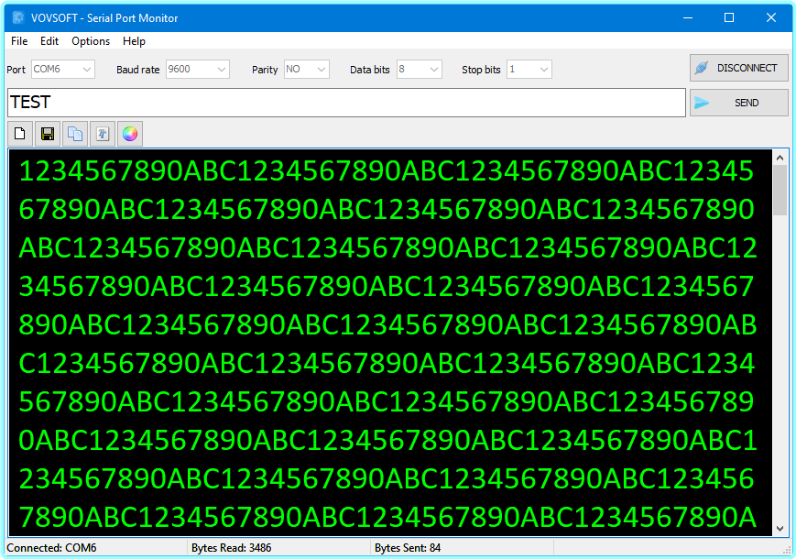
Task: Expand the Parity dropdown
Action: (321, 70)
